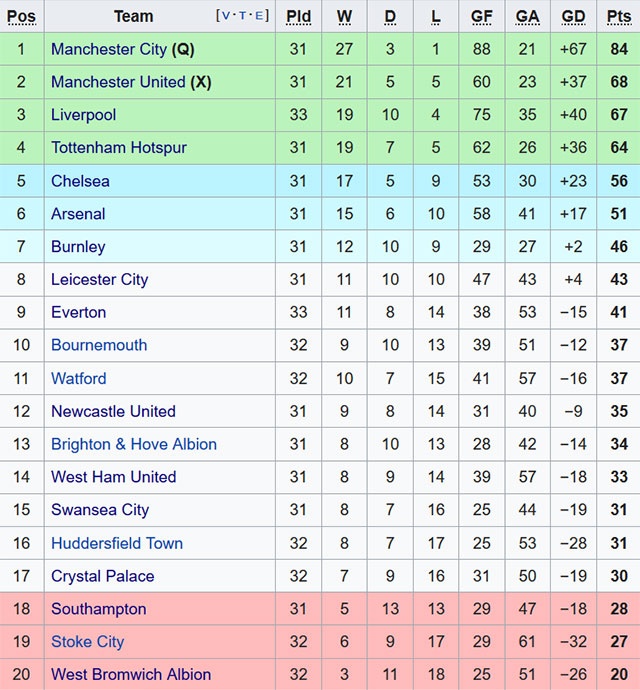Click the Watford team link
The height and width of the screenshot is (690, 640).
pyautogui.click(x=78, y=378)
